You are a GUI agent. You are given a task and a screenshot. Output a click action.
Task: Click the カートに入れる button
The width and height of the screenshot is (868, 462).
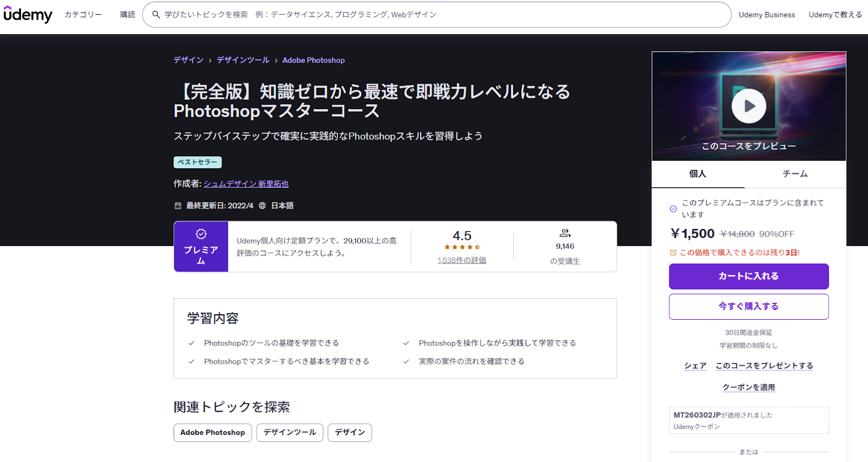pyautogui.click(x=749, y=276)
